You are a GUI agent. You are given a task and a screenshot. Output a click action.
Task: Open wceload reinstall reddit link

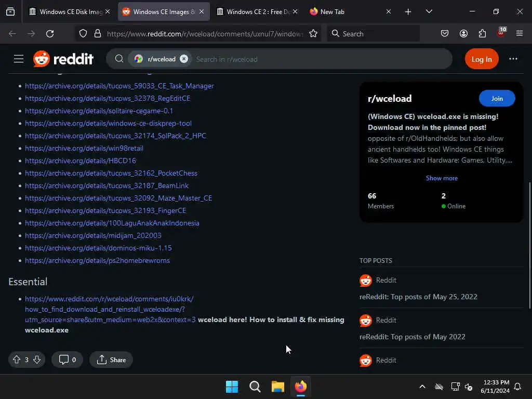point(109,310)
